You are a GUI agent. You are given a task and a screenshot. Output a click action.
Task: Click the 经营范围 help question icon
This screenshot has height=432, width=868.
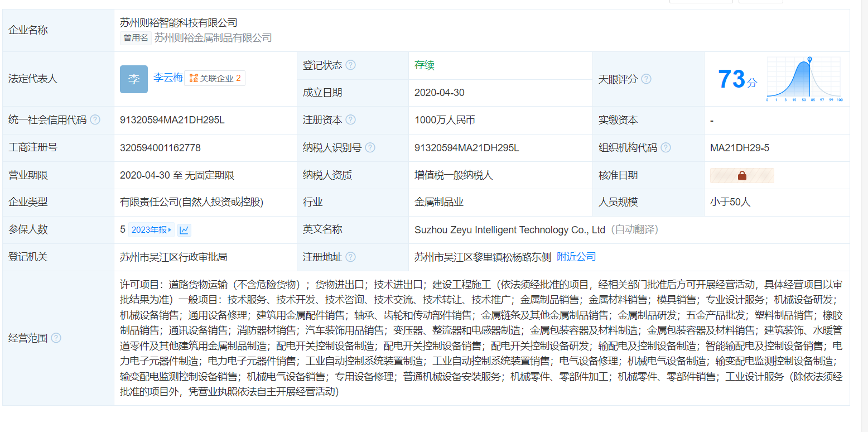pos(56,338)
